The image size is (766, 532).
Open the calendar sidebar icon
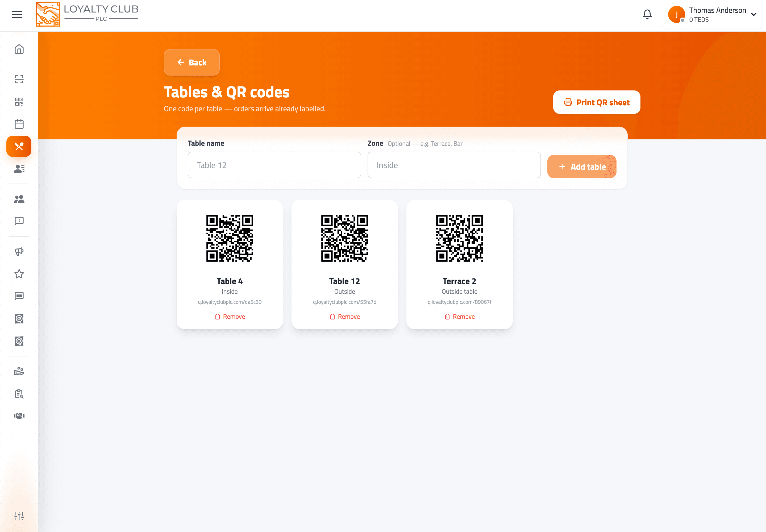coord(19,124)
